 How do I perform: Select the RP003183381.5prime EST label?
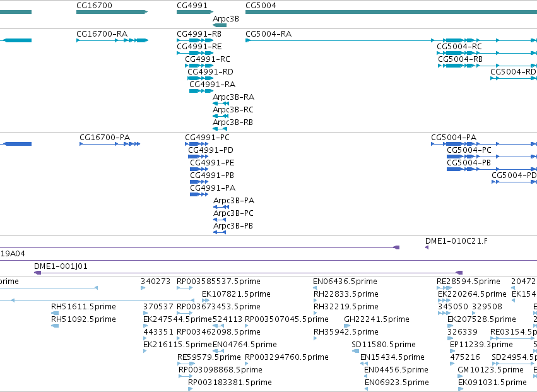coord(230,383)
